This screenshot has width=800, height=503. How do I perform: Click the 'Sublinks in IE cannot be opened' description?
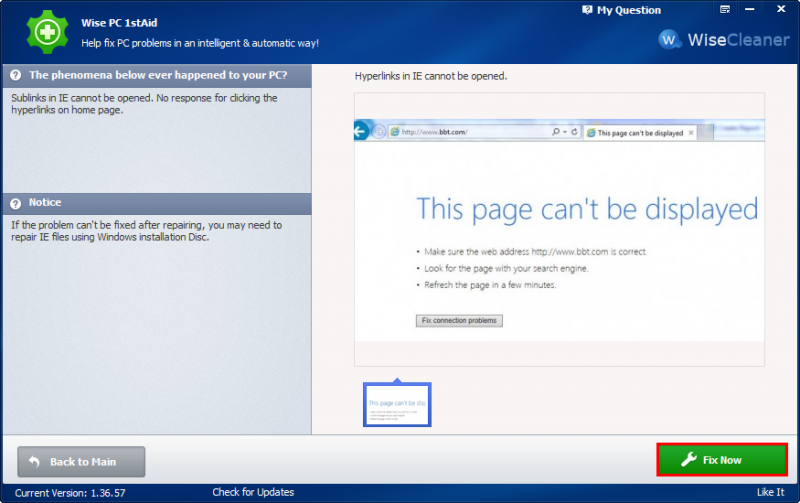point(144,104)
